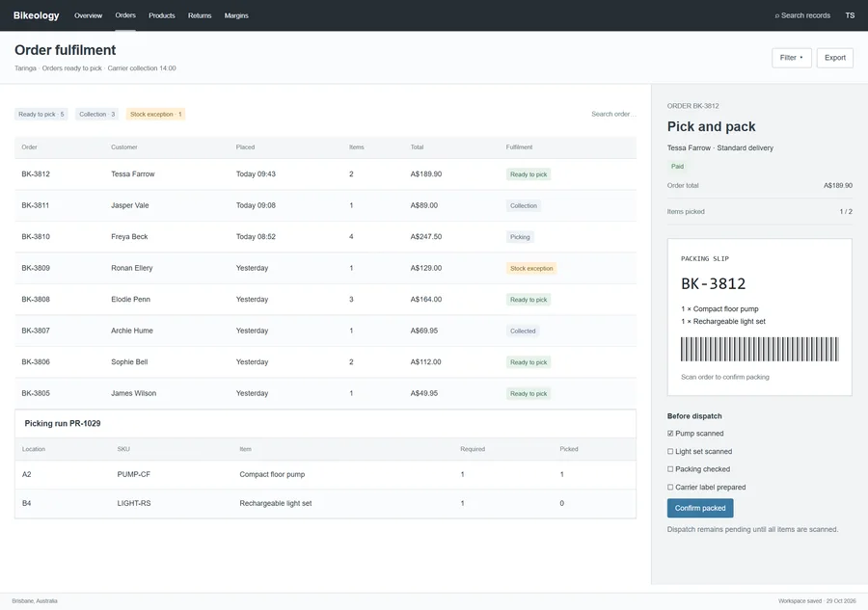Click the packing slip barcode
Screen dimensions: 868x610
pyautogui.click(x=760, y=349)
